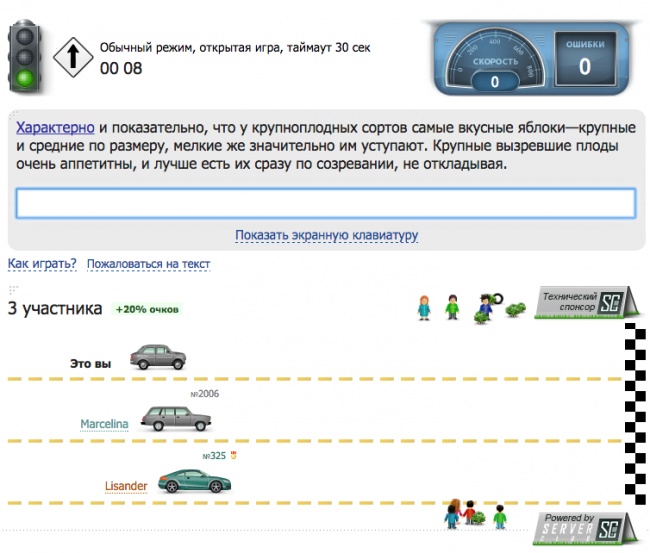Click your own gray car
The height and width of the screenshot is (553, 650).
click(x=160, y=359)
